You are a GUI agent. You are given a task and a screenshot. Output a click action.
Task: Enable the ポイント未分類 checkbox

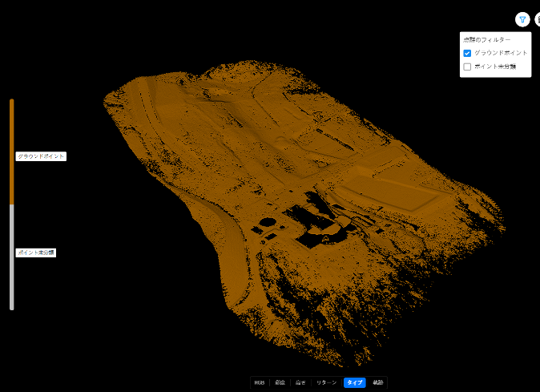pyautogui.click(x=467, y=67)
